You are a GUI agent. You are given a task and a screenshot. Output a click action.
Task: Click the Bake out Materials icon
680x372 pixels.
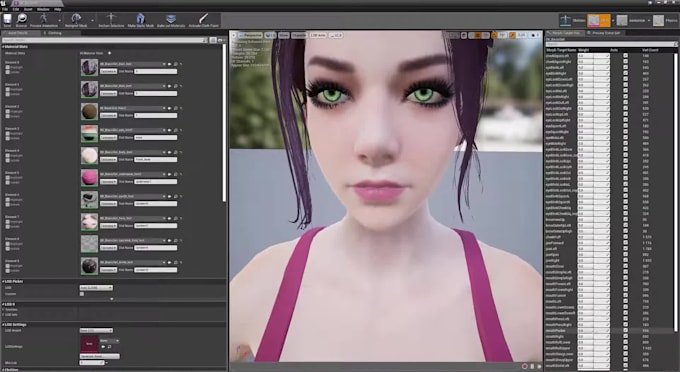[171, 20]
